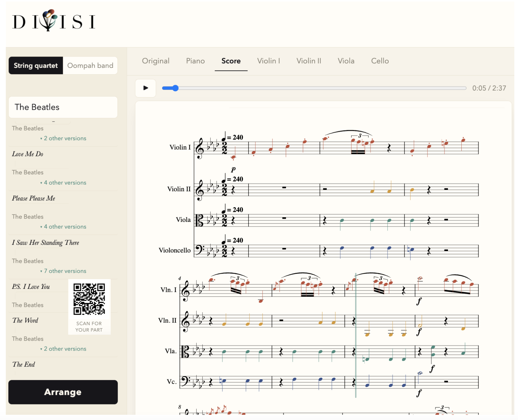
Task: Open the QR code image
Action: [89, 299]
